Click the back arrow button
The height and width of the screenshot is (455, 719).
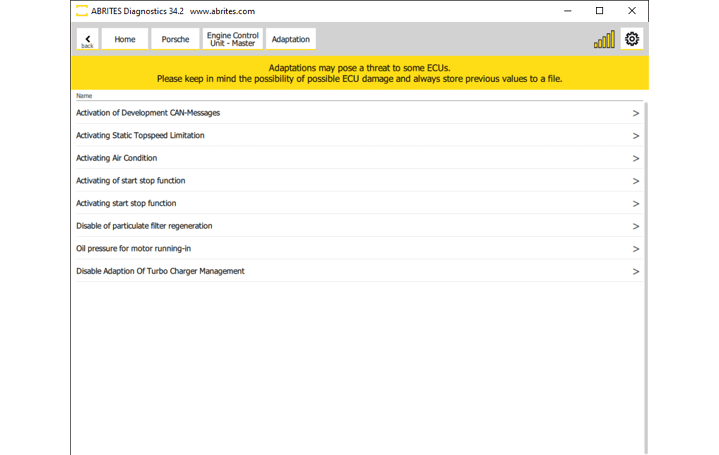87,39
